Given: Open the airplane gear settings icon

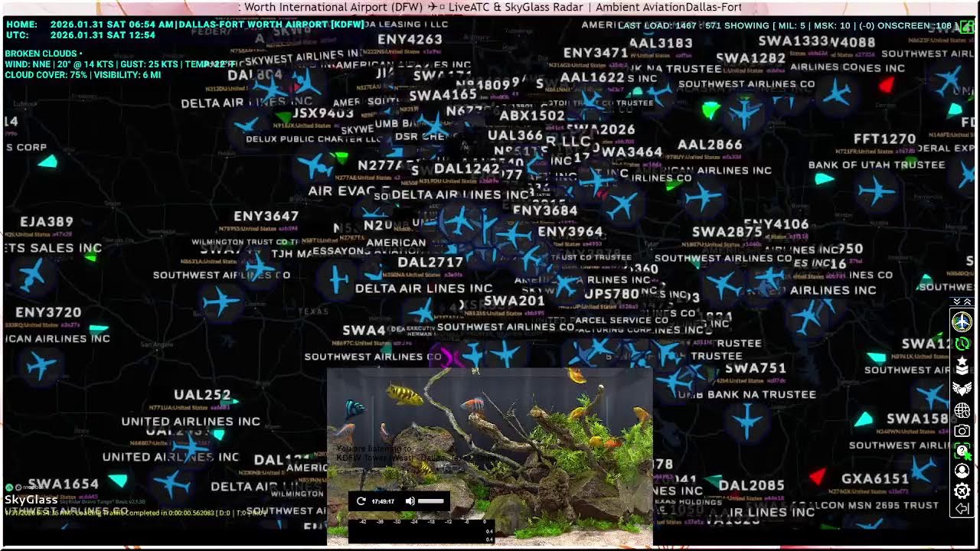Looking at the screenshot, I should coord(962,491).
